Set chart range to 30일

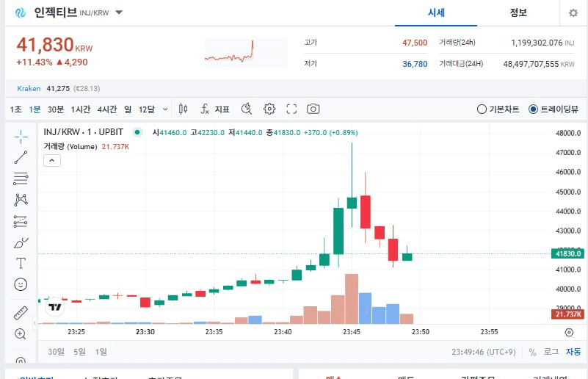pyautogui.click(x=56, y=352)
